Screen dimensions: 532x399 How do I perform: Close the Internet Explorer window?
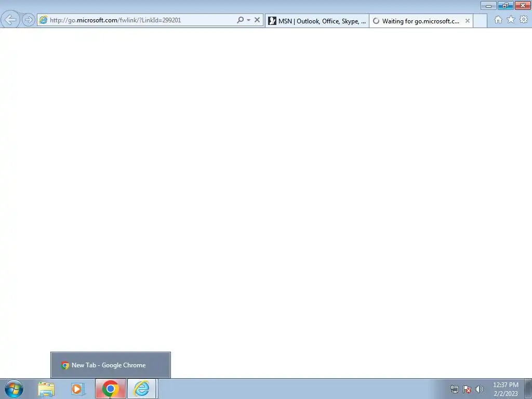coord(523,5)
